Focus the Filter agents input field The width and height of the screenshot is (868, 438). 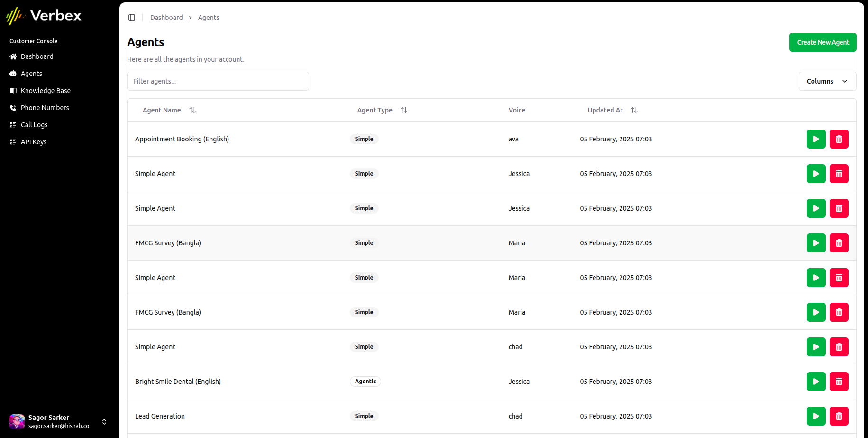218,81
